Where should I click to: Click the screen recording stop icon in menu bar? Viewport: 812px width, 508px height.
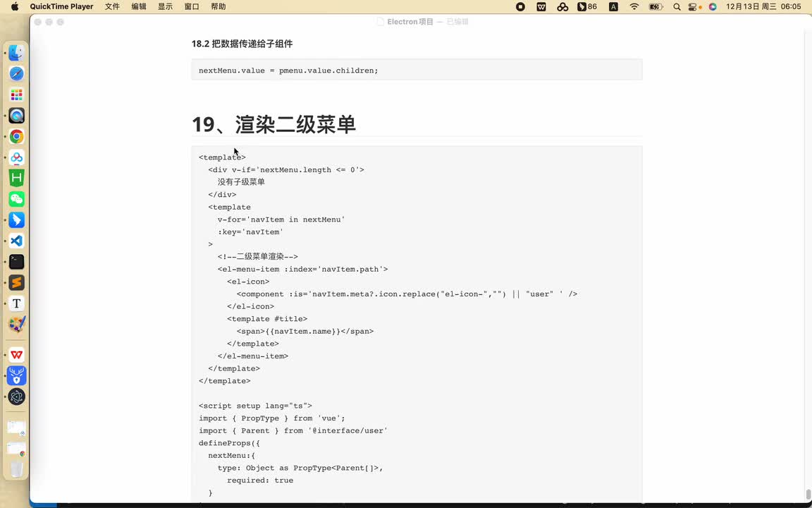click(x=520, y=7)
